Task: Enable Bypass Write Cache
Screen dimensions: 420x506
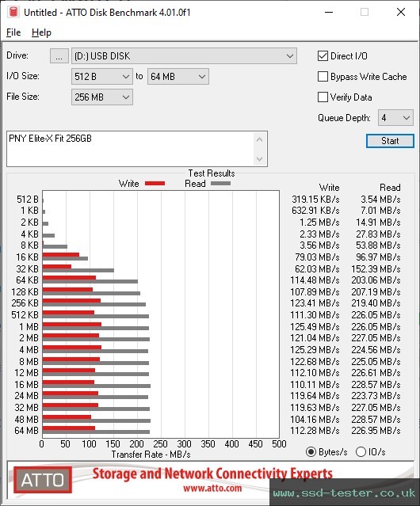Action: click(323, 77)
